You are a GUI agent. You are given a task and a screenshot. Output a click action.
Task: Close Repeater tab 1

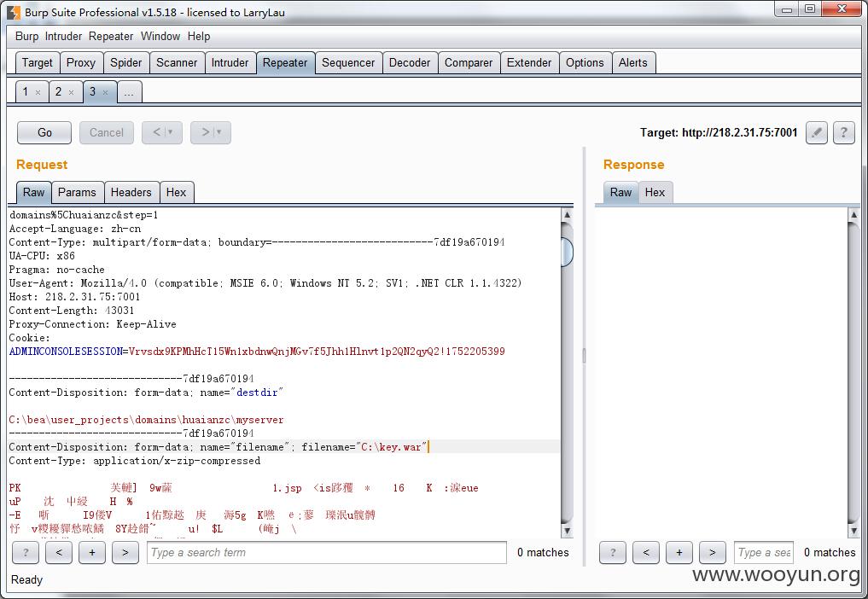coord(38,92)
